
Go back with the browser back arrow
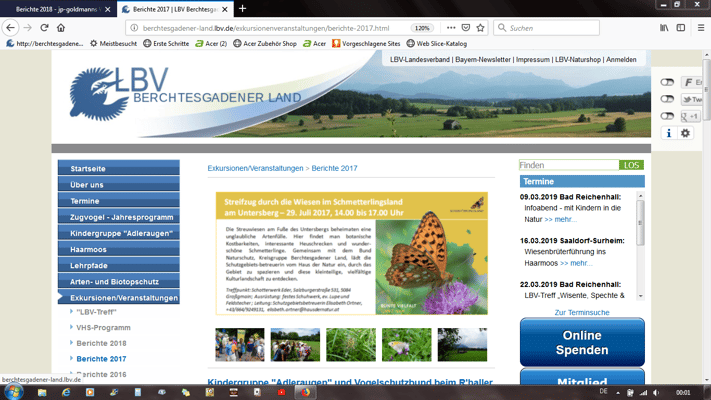point(10,28)
